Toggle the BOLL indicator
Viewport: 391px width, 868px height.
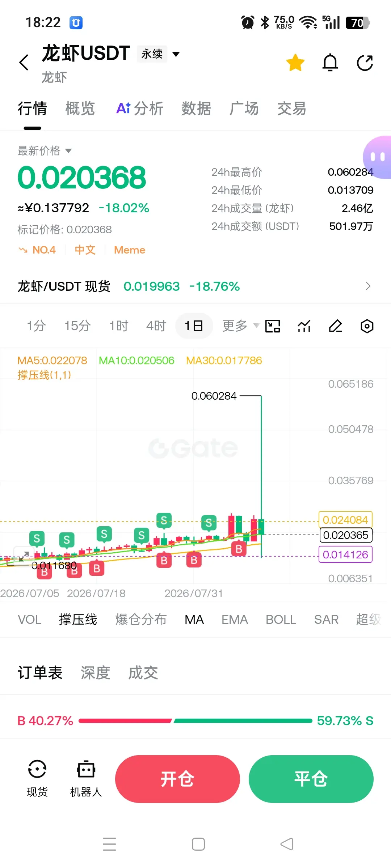pos(281,620)
